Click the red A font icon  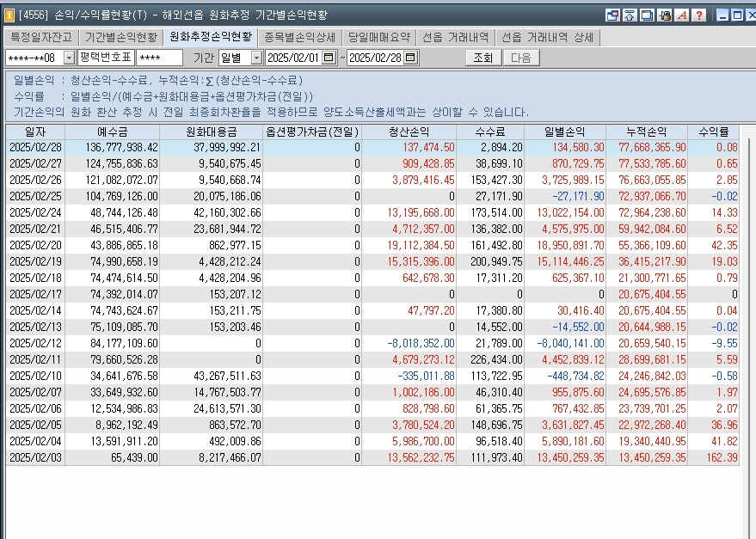682,15
